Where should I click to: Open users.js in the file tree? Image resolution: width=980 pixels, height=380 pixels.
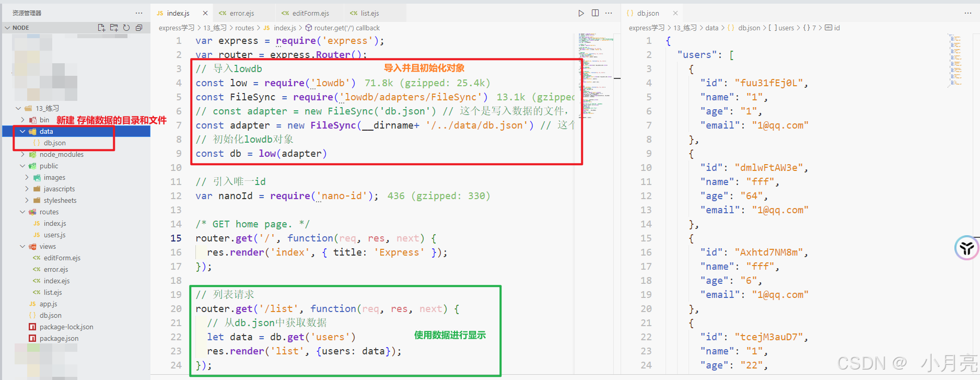tap(54, 235)
